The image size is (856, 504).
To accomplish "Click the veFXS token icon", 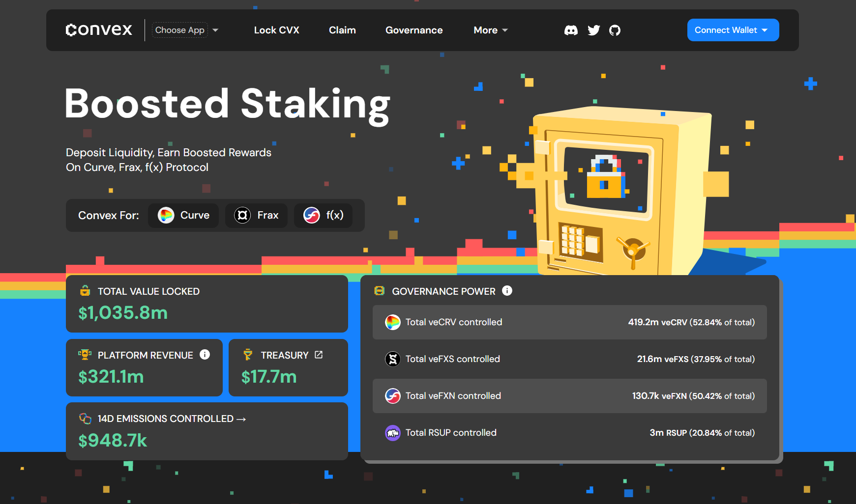I will [x=392, y=359].
